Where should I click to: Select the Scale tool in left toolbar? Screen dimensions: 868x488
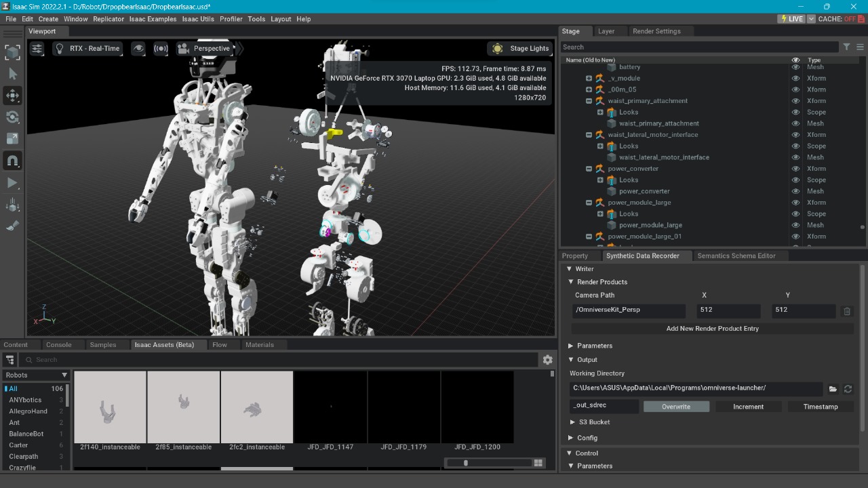pyautogui.click(x=13, y=139)
